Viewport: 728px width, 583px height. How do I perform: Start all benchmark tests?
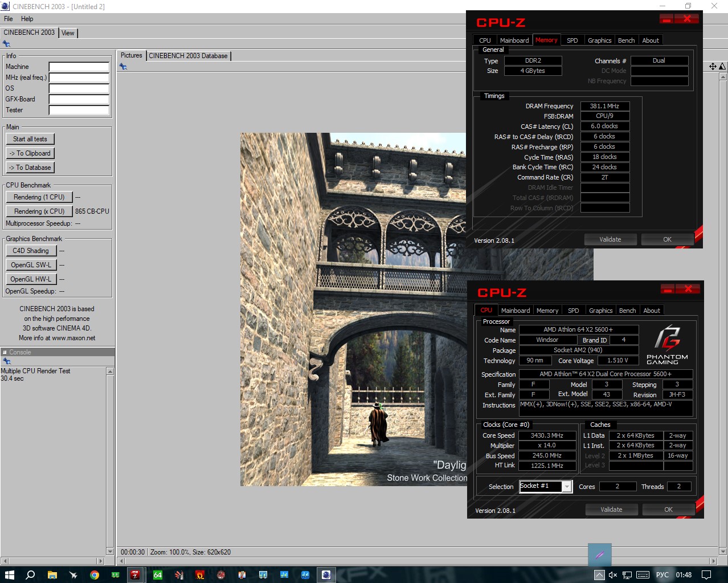(x=30, y=139)
